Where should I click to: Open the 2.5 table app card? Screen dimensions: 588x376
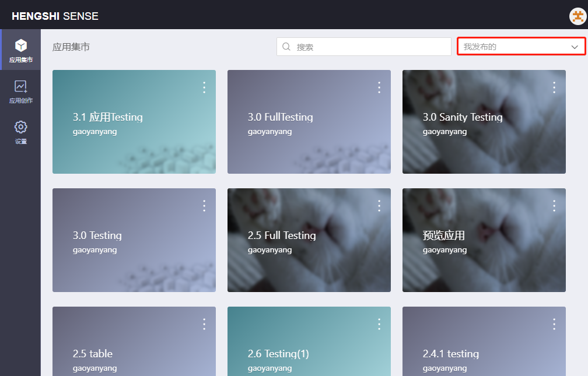point(134,341)
